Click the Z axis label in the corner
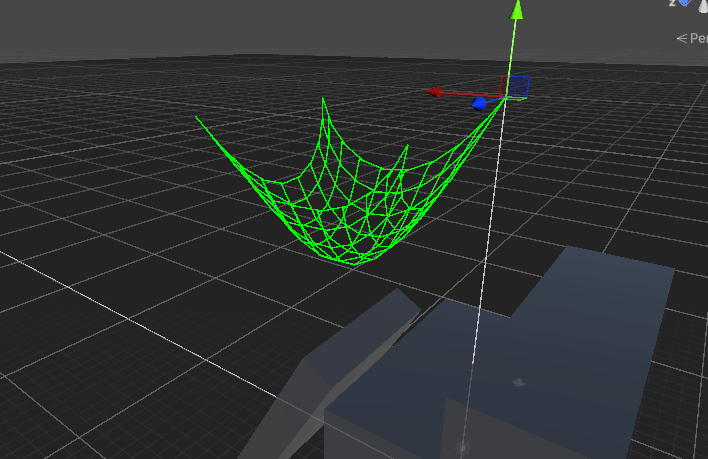Viewport: 708px width, 459px height. click(x=672, y=4)
